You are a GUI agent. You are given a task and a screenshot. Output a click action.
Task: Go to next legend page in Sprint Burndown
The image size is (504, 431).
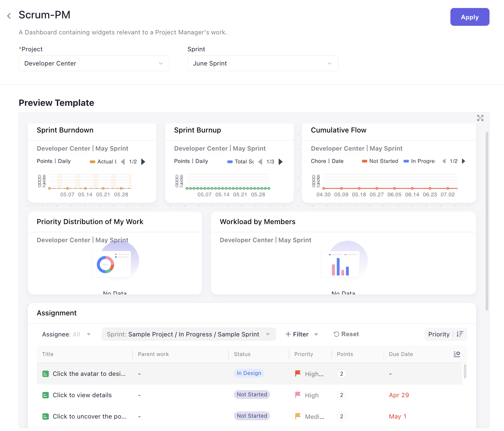tap(143, 162)
